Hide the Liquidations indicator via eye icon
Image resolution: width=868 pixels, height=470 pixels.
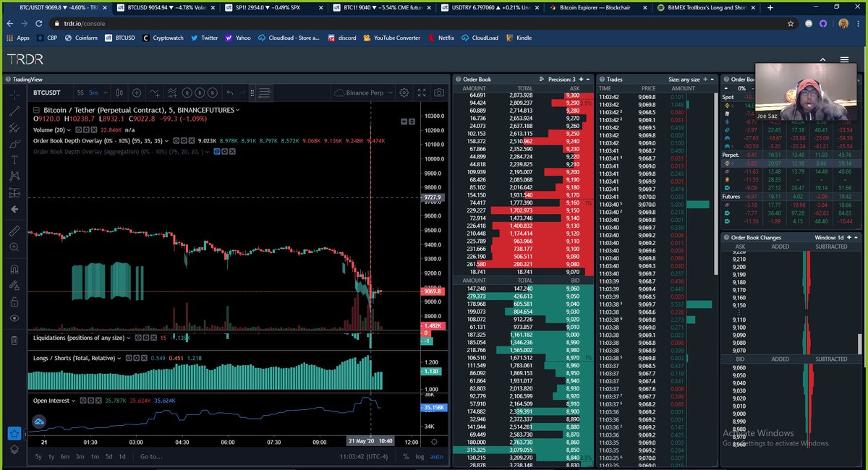pyautogui.click(x=137, y=338)
